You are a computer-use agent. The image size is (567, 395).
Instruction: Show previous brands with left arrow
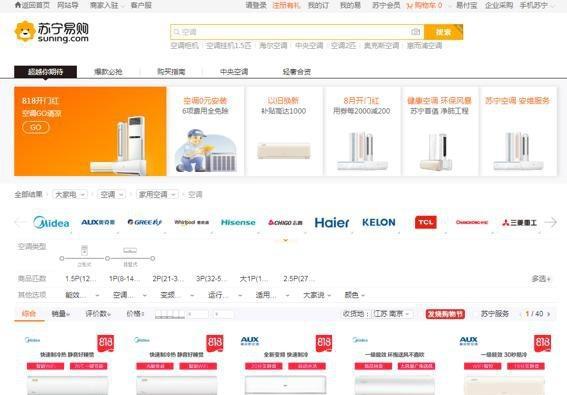[x=20, y=222]
